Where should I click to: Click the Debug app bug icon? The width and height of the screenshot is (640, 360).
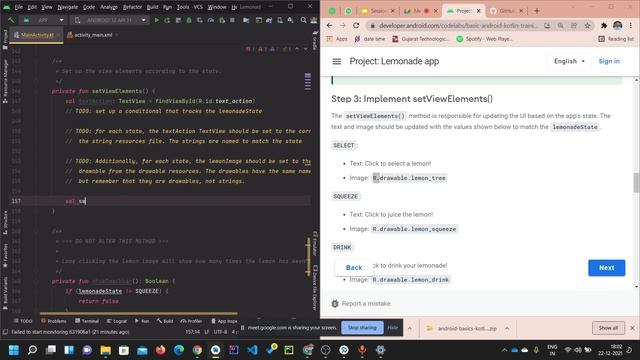189,20
